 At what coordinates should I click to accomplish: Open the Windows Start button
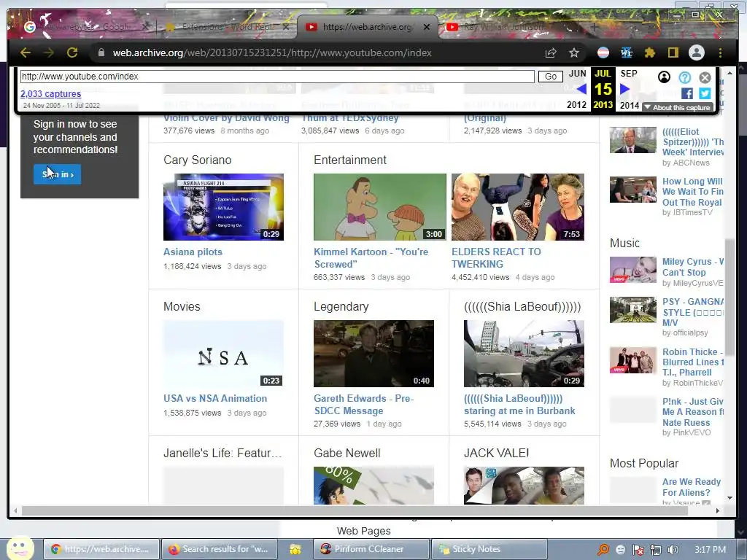20,548
